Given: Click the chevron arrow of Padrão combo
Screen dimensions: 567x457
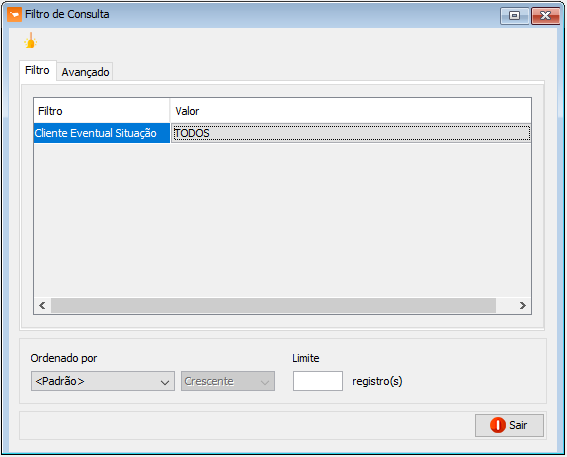Looking at the screenshot, I should 165,382.
